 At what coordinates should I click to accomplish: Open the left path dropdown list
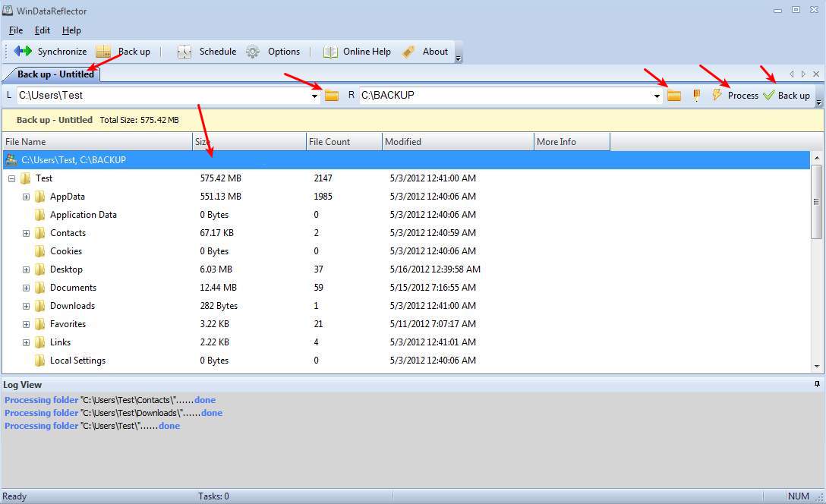tap(315, 96)
